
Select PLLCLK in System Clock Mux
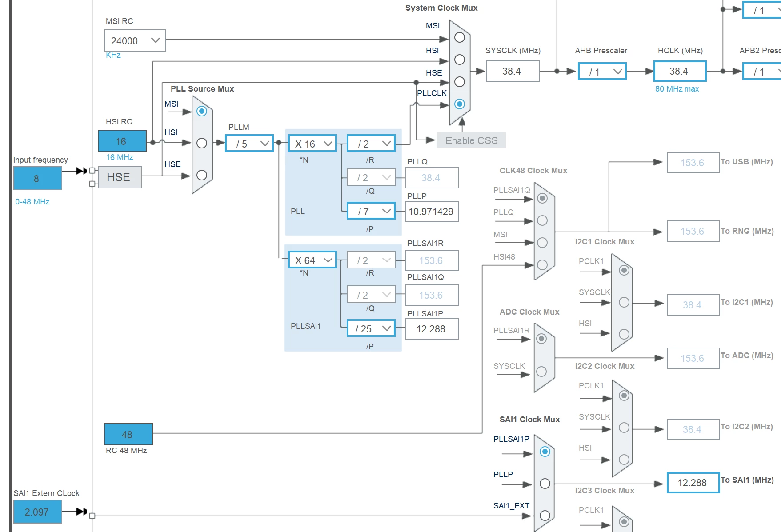coord(460,104)
